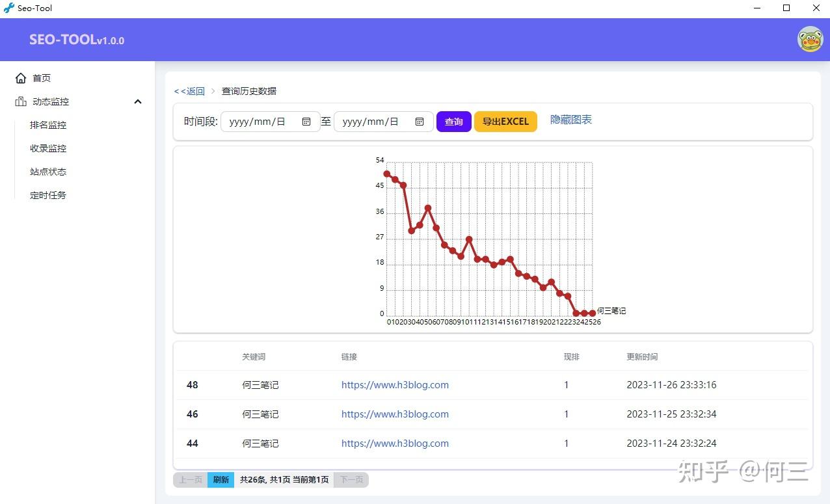
Task: Go to 首页 in the sidebar
Action: [x=42, y=78]
